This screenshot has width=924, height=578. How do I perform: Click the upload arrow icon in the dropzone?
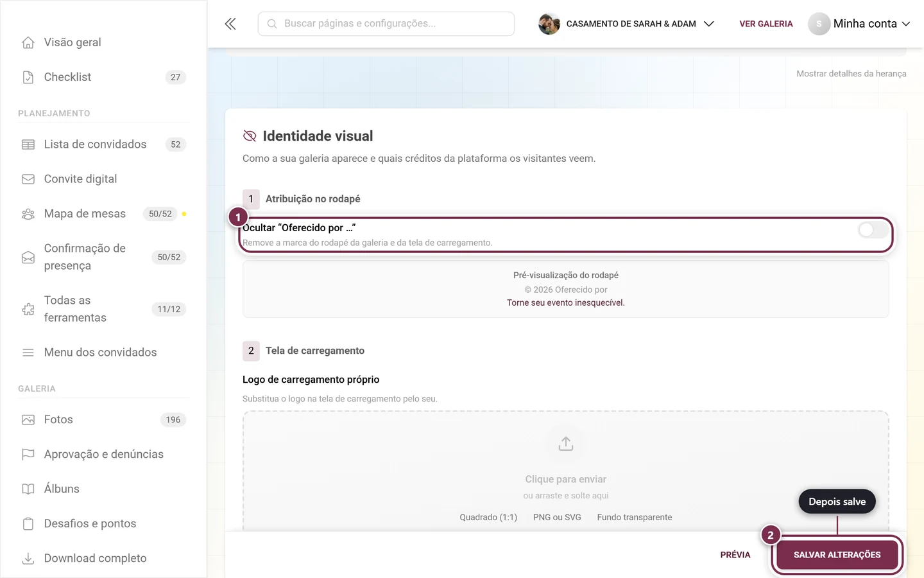(566, 444)
